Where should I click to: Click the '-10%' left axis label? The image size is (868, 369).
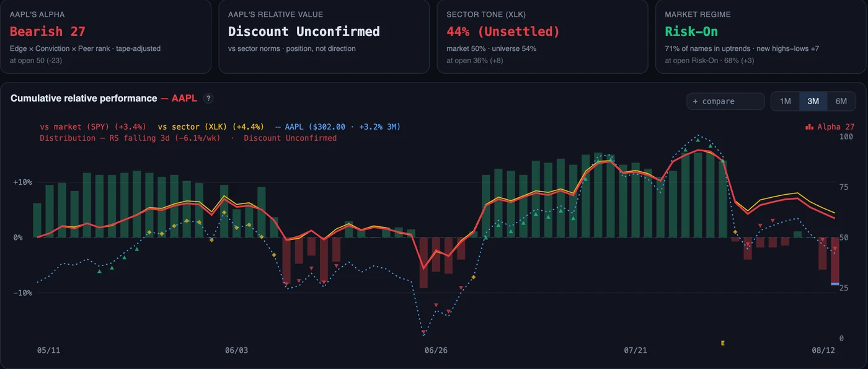(x=22, y=293)
